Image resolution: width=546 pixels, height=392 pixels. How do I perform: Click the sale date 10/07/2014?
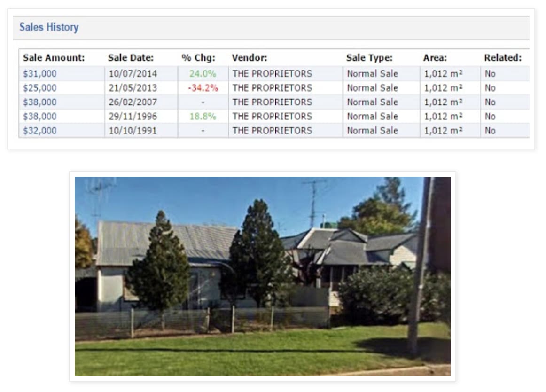click(x=133, y=74)
